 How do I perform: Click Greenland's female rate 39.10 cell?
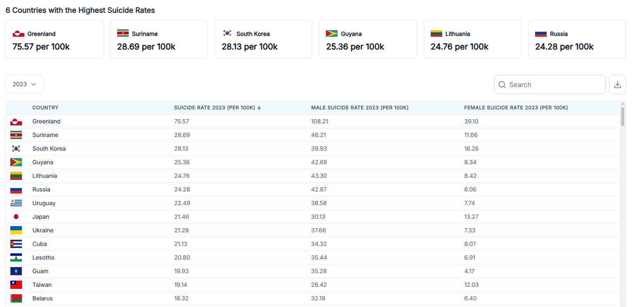(471, 121)
